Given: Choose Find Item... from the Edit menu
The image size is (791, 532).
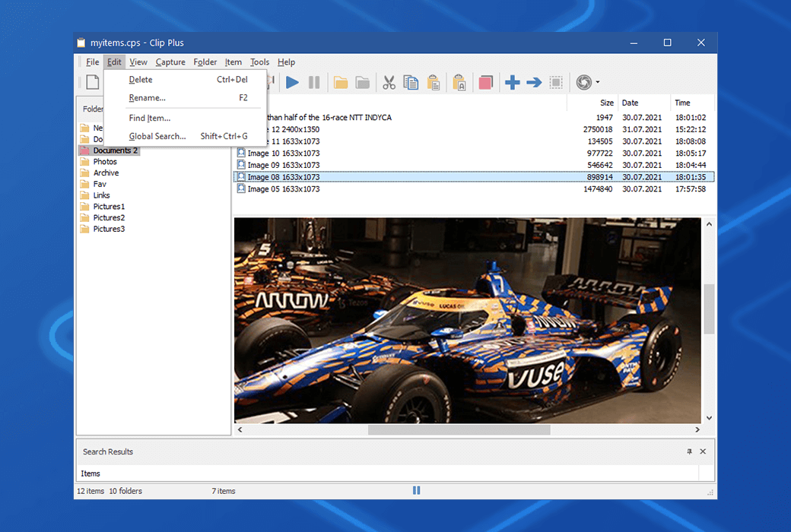Looking at the screenshot, I should click(185, 118).
